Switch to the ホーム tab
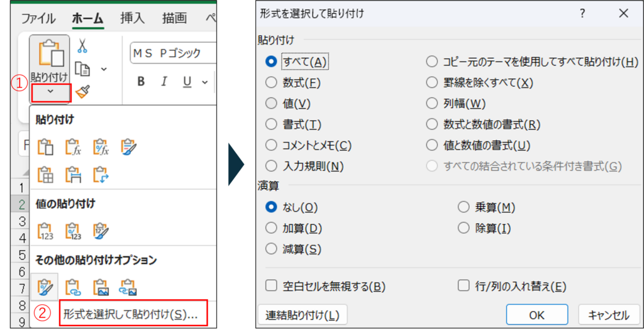644x335 pixels. [x=87, y=18]
